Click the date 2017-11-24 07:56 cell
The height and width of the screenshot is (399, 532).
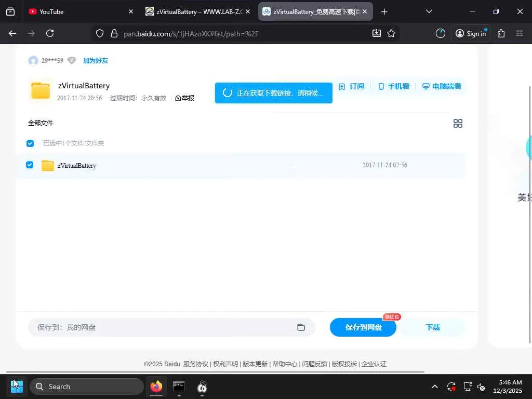coord(385,165)
